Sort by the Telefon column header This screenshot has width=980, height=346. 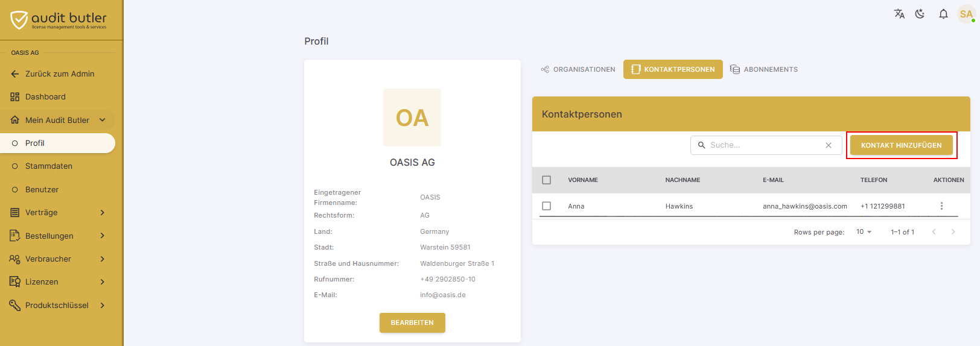tap(874, 180)
